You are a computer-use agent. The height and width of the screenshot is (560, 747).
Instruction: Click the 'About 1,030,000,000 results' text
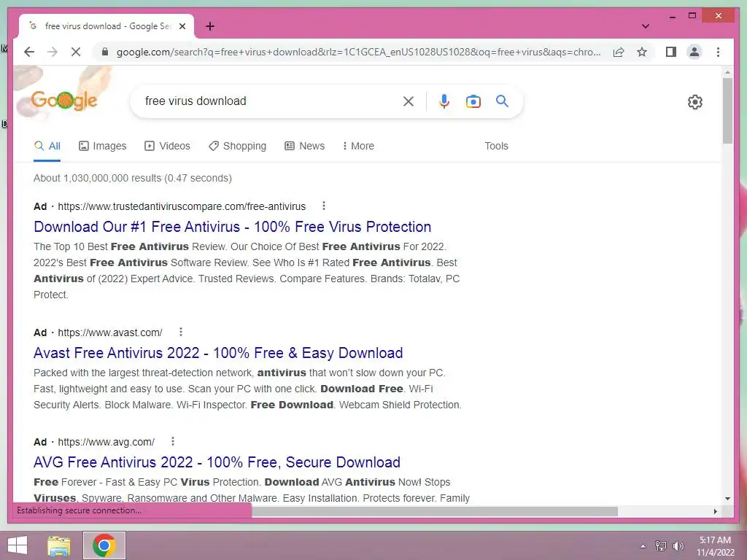click(133, 178)
